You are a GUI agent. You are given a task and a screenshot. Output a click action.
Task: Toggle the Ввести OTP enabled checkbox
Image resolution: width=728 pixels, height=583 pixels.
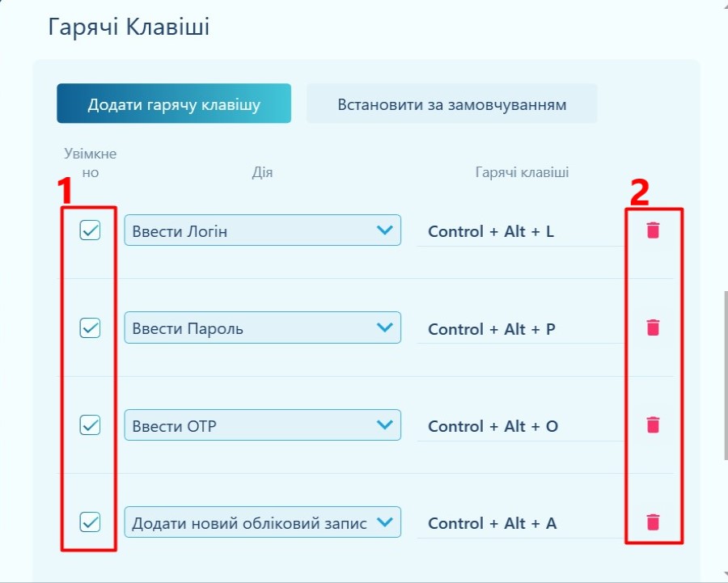[x=90, y=425]
